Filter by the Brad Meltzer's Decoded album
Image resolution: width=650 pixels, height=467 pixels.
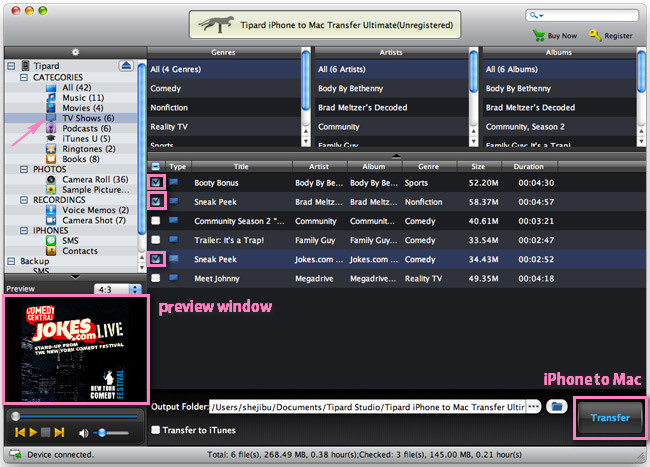559,107
